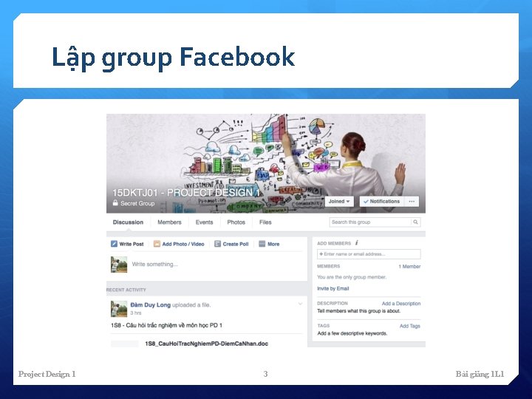Screen dimensions: 532x399
Task: Click the add members info icon
Action: (x=357, y=243)
